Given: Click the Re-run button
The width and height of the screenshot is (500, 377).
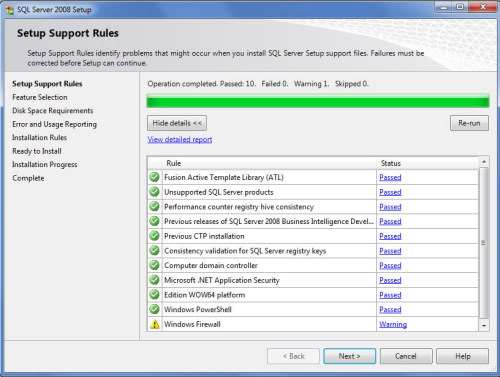Looking at the screenshot, I should (469, 123).
